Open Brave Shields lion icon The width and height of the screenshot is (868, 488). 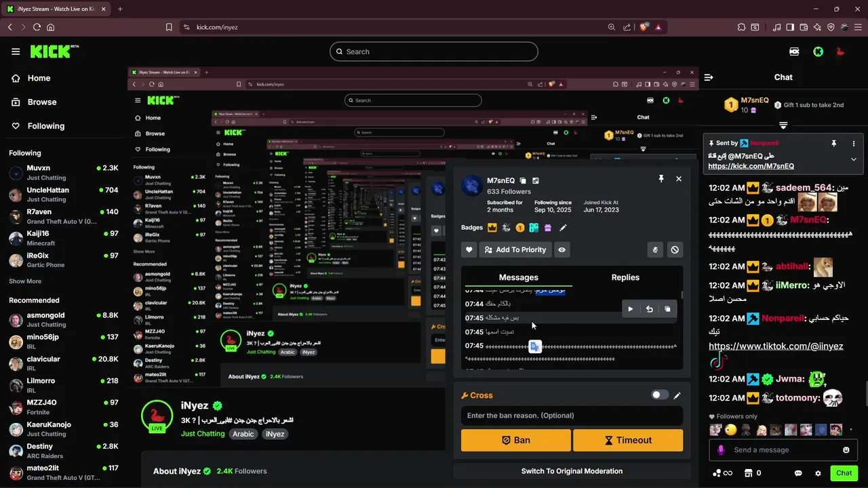tap(644, 27)
